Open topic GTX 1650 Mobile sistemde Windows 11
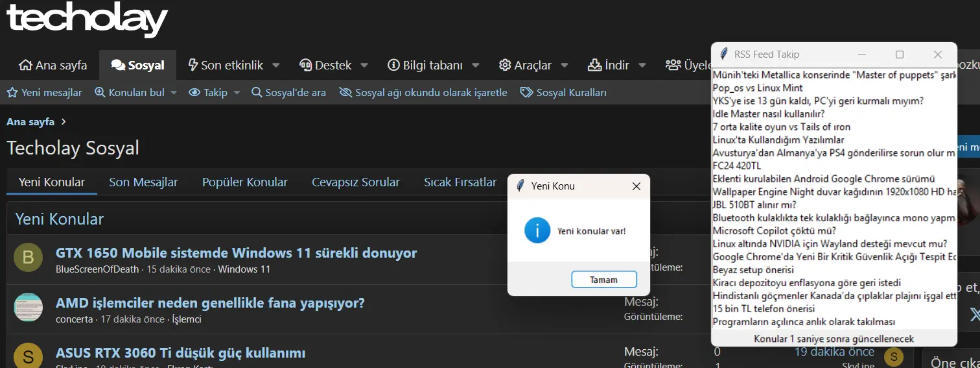Image resolution: width=980 pixels, height=368 pixels. (237, 252)
